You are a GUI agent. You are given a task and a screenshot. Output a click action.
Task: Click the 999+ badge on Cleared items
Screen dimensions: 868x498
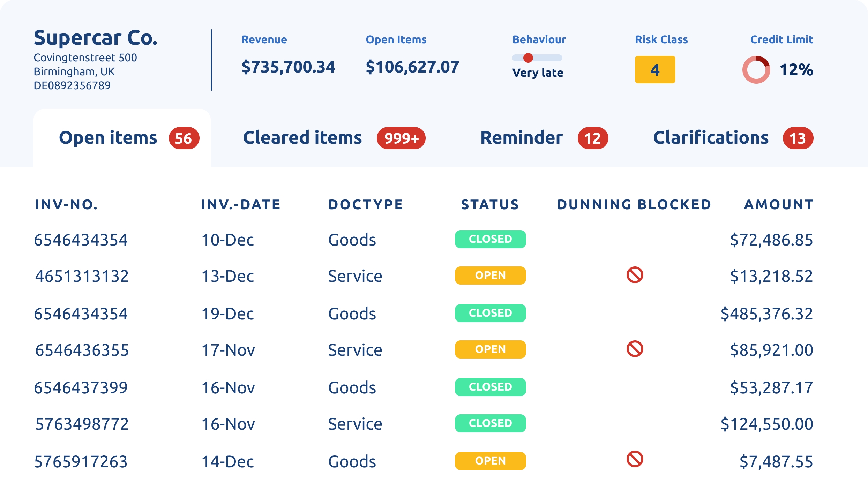click(401, 138)
